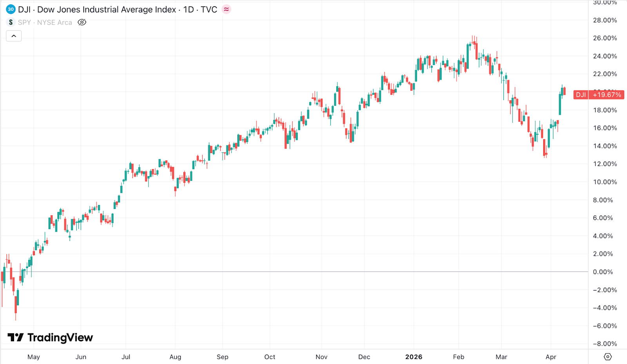The width and height of the screenshot is (627, 364).
Task: Click the TradingView logo
Action: tap(50, 337)
